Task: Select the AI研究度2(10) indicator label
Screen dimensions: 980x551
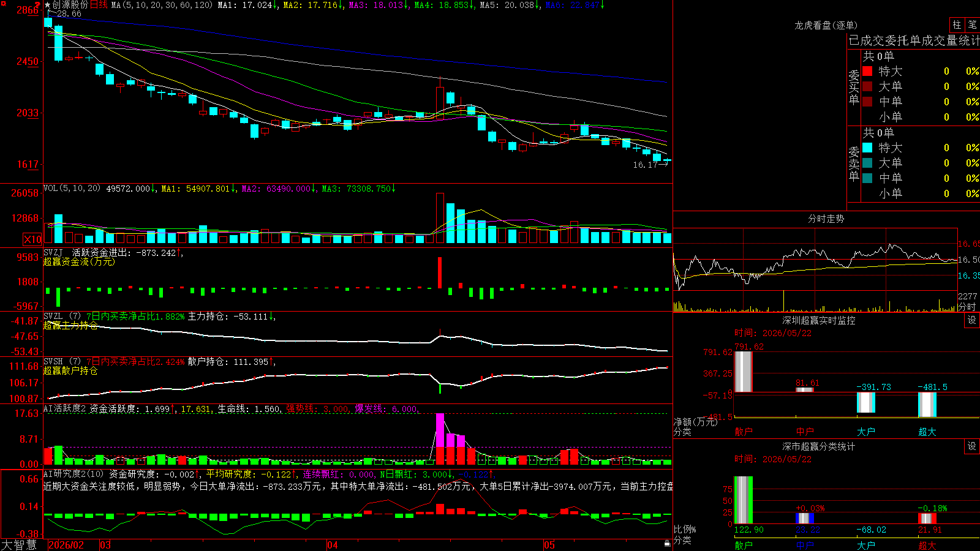Action: point(73,474)
